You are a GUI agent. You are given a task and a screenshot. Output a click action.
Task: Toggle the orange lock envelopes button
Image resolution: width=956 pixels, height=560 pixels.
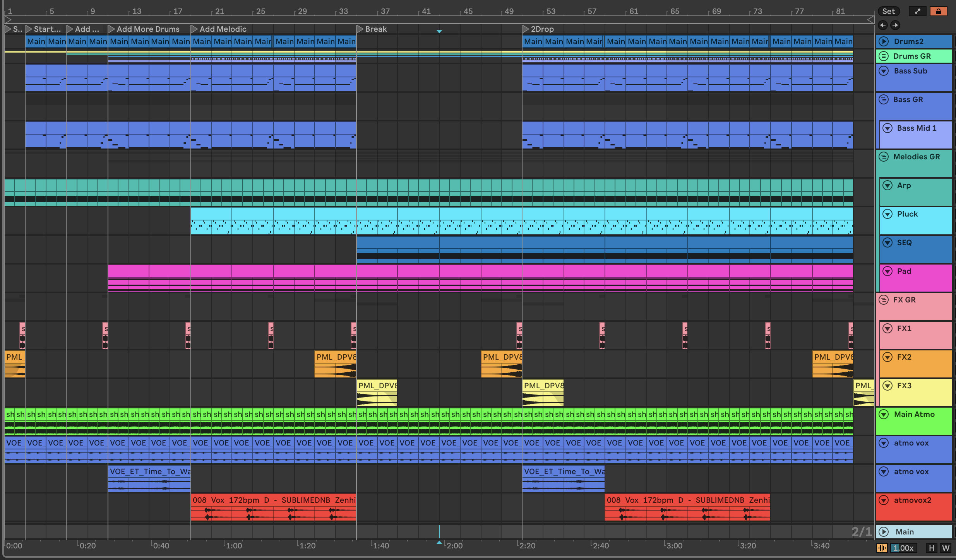coord(938,11)
